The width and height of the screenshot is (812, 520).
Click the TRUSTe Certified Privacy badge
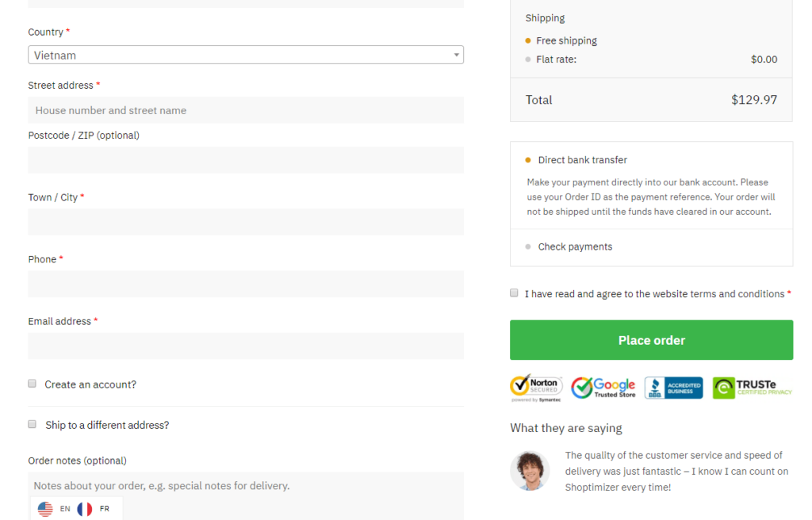pos(752,388)
